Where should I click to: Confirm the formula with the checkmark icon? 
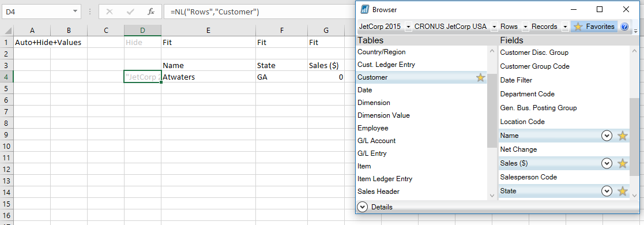[131, 12]
